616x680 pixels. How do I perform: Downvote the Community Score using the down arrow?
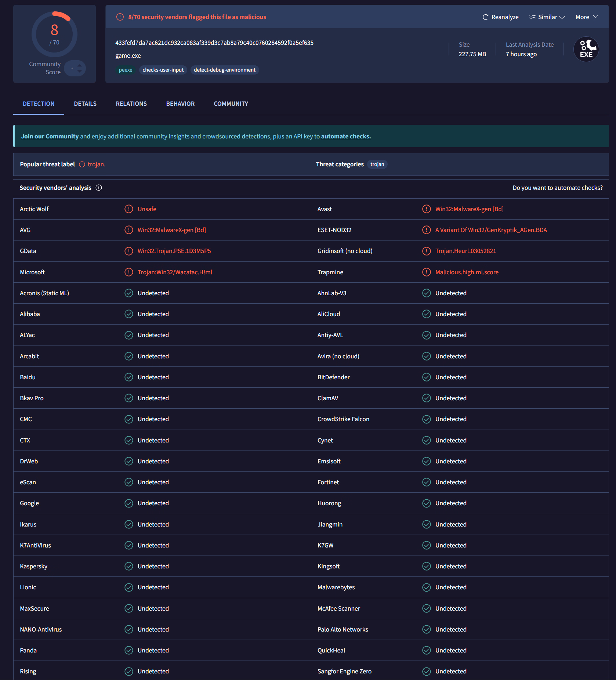[80, 71]
